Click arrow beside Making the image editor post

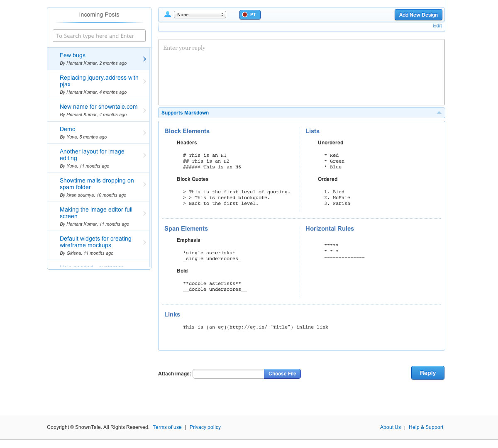click(144, 214)
